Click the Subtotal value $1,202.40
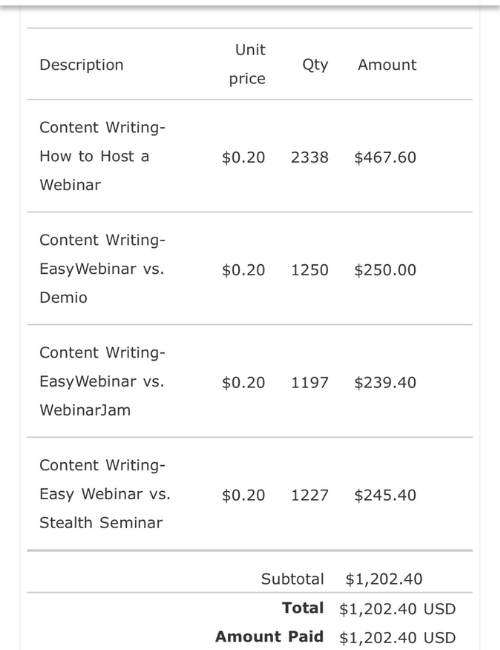This screenshot has height=650, width=500. tap(384, 579)
